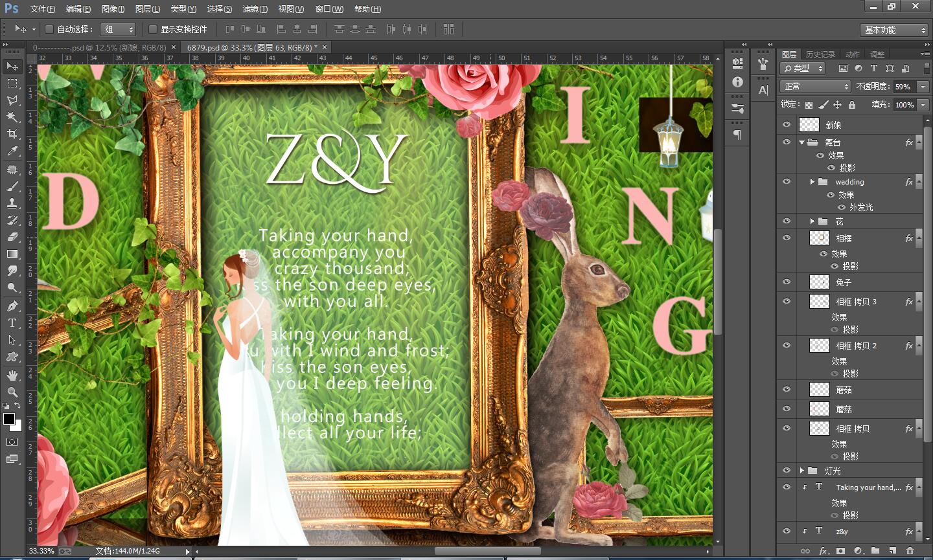Open the Character panel icon
This screenshot has height=560, width=933.
pyautogui.click(x=763, y=90)
